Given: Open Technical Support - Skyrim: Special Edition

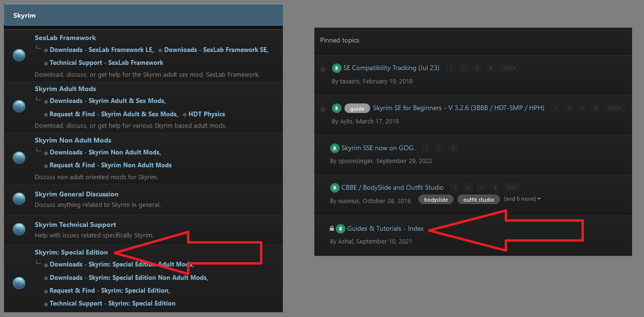Looking at the screenshot, I should click(113, 303).
